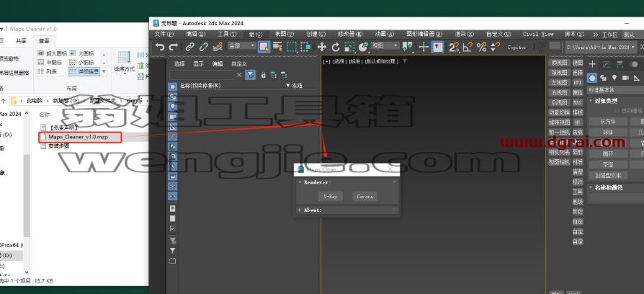This screenshot has width=644, height=294.
Task: Open the selection filter 全部 dropdown
Action: pyautogui.click(x=241, y=46)
